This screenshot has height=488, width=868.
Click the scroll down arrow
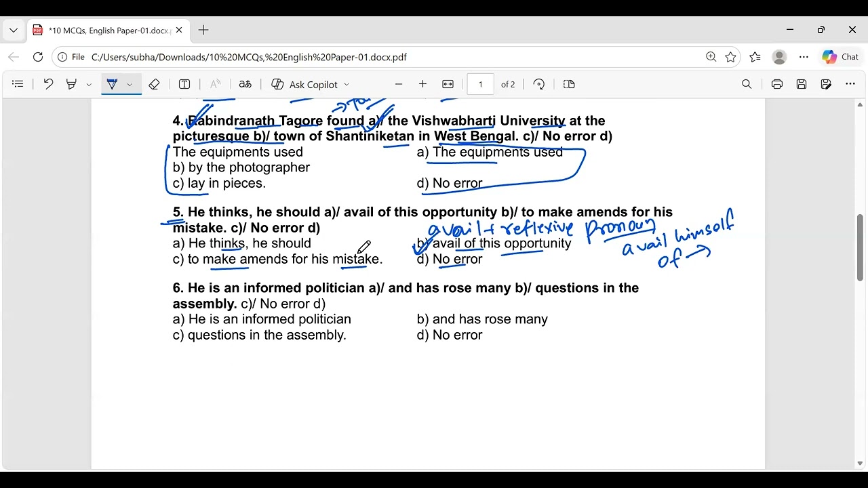(861, 464)
